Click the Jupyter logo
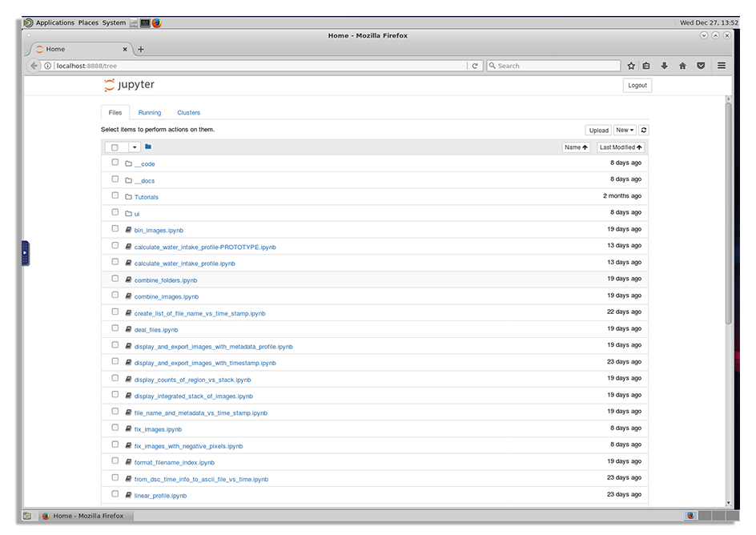The height and width of the screenshot is (535, 756). tap(128, 84)
